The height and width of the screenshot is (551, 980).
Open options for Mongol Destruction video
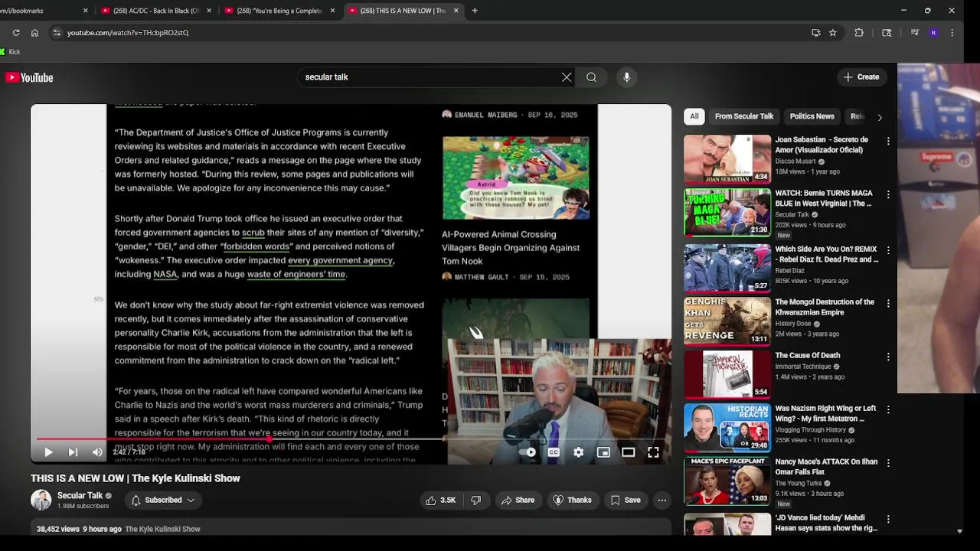pyautogui.click(x=888, y=304)
